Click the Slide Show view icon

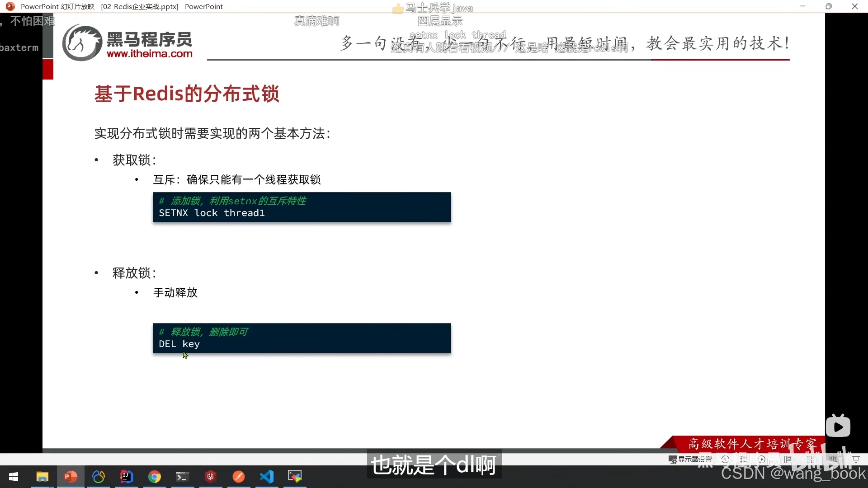(x=856, y=459)
